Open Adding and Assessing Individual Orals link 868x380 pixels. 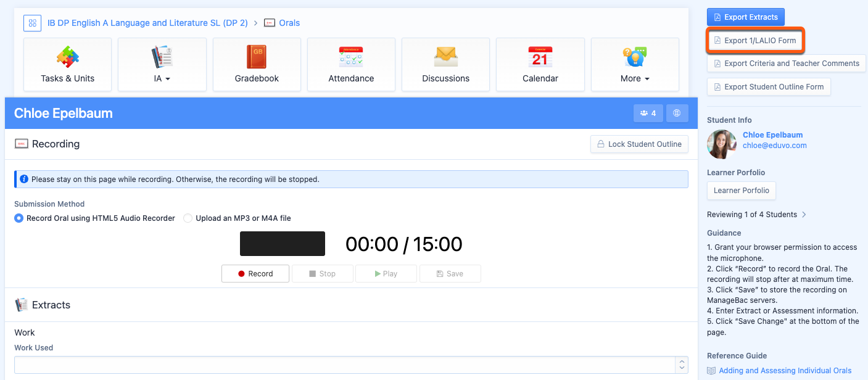pyautogui.click(x=785, y=371)
